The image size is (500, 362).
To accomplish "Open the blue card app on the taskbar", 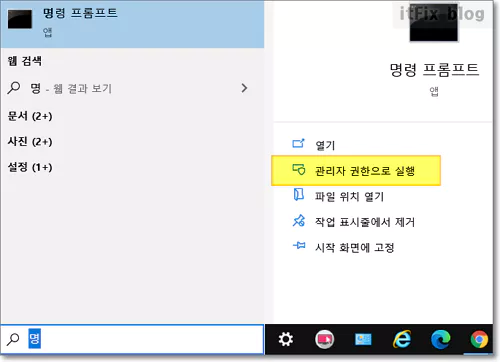I will click(x=363, y=340).
